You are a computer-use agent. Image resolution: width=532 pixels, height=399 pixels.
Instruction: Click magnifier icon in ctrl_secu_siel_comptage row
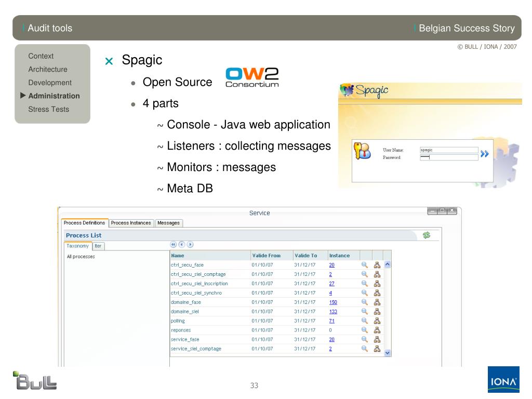[364, 274]
